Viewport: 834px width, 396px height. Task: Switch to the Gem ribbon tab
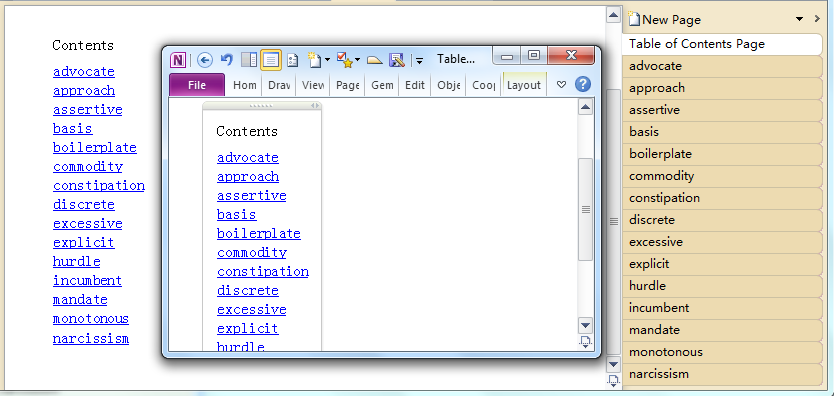(382, 85)
